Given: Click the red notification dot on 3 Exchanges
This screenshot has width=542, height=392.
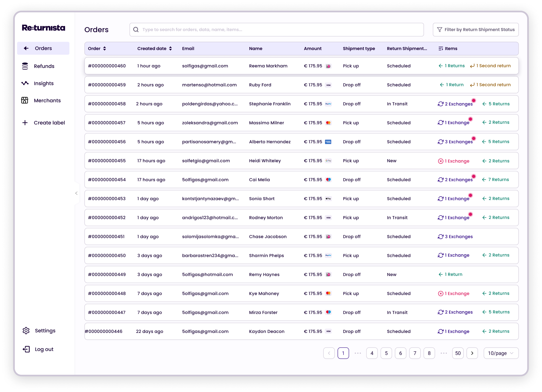Looking at the screenshot, I should 473,138.
